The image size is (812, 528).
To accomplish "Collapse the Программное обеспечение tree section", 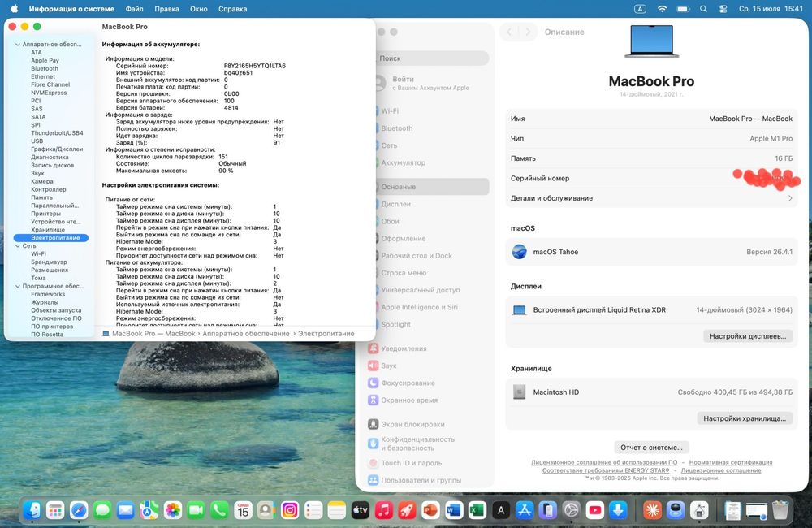I will point(18,286).
